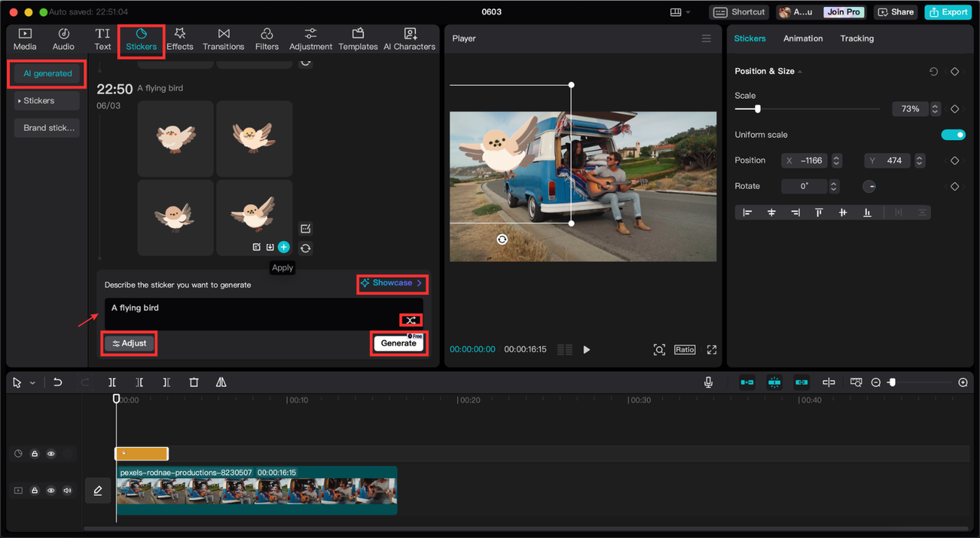Toggle the Uniform scale switch
980x538 pixels.
952,135
